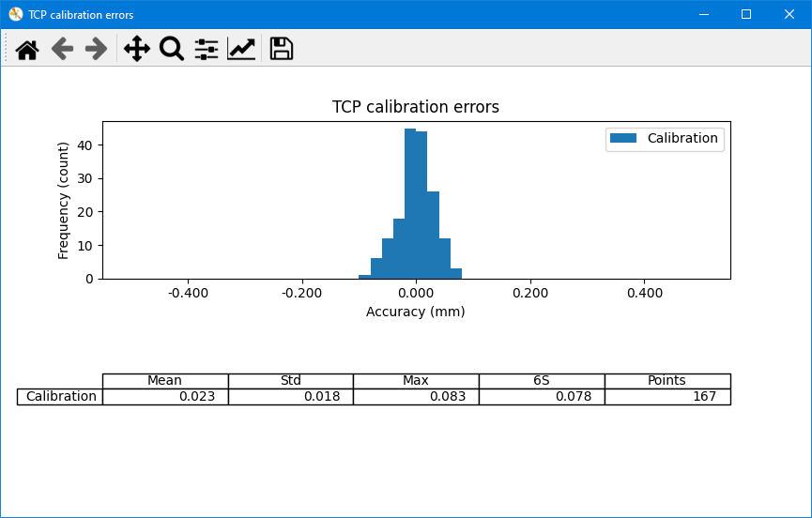Select the Std value 0.018 cell

click(x=291, y=397)
